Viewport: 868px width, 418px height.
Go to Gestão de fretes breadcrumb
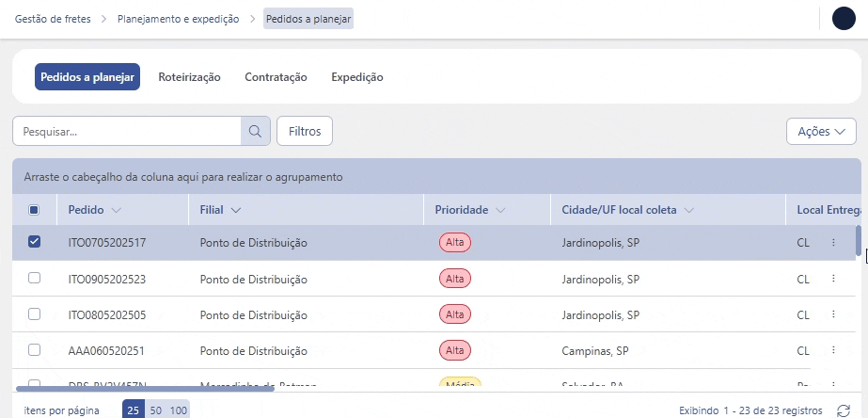click(x=54, y=19)
